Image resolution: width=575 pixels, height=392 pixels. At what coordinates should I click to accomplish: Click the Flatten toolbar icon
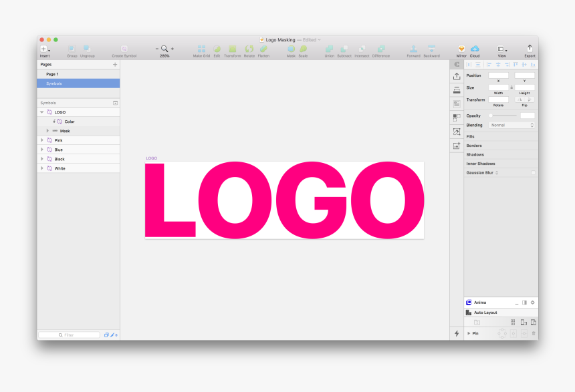click(263, 50)
